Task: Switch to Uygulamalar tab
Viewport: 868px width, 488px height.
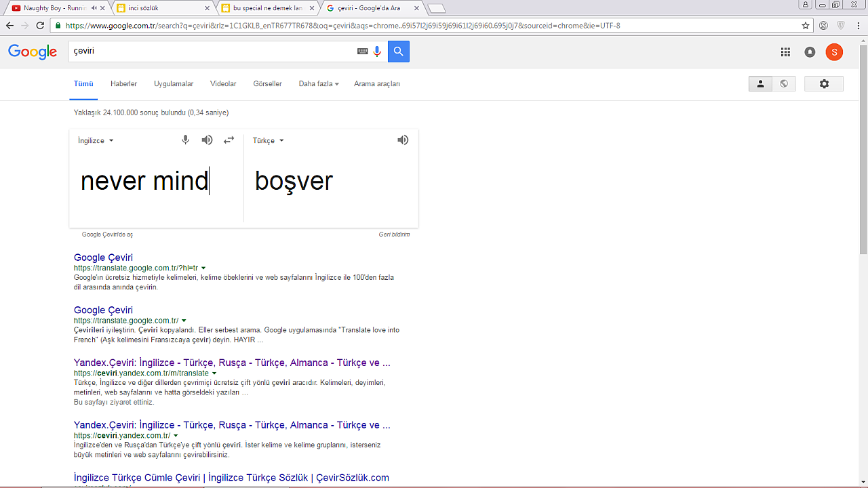Action: point(174,84)
